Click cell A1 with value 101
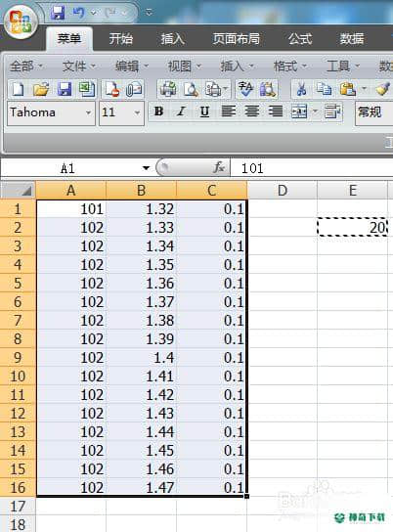393x532 pixels. (70, 208)
